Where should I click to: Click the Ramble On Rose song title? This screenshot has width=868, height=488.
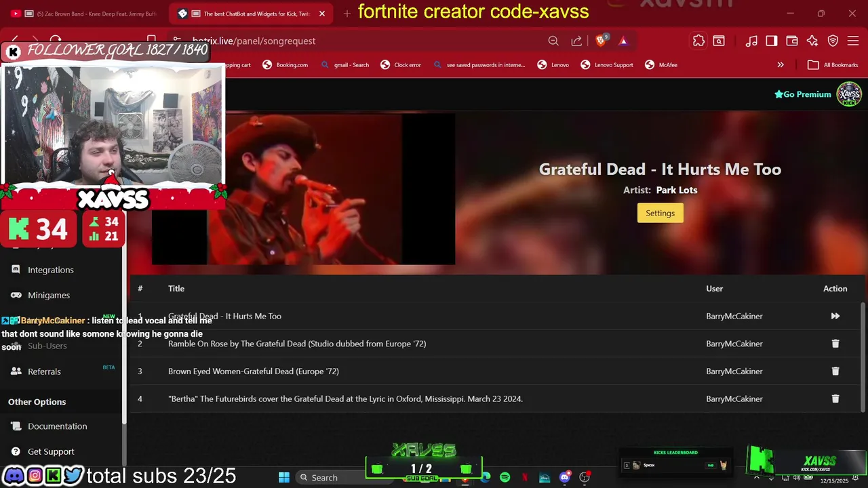pyautogui.click(x=297, y=344)
